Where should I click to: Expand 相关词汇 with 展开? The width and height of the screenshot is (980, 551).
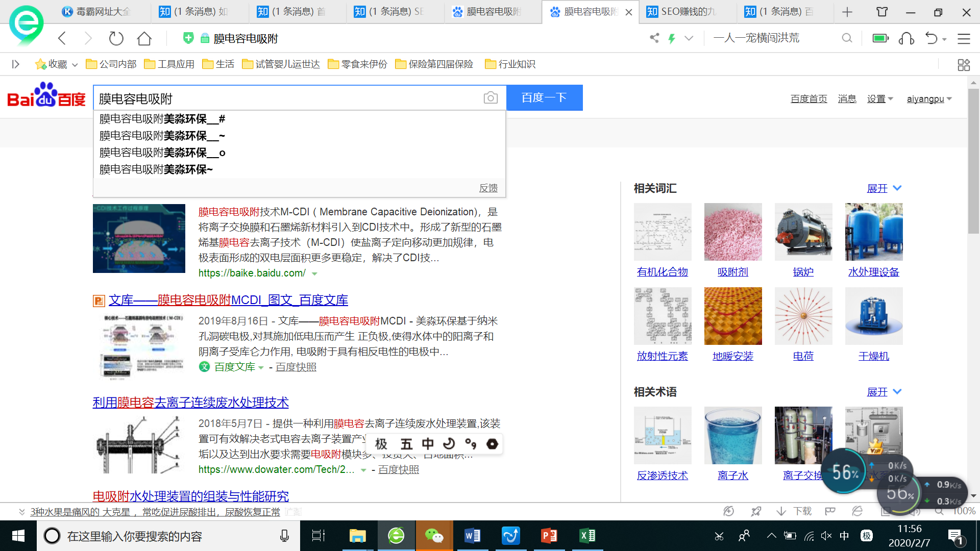pyautogui.click(x=884, y=188)
